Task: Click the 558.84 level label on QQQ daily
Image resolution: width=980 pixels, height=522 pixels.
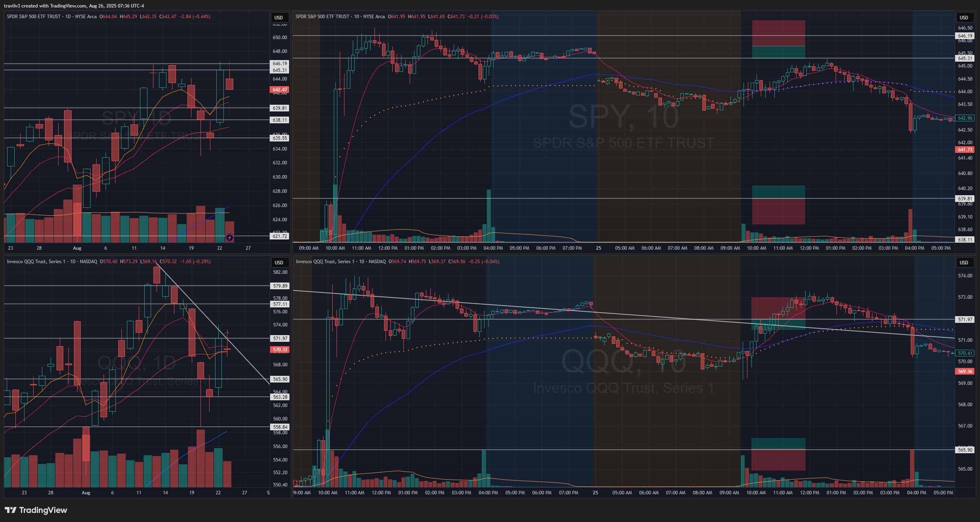Action: click(x=280, y=427)
